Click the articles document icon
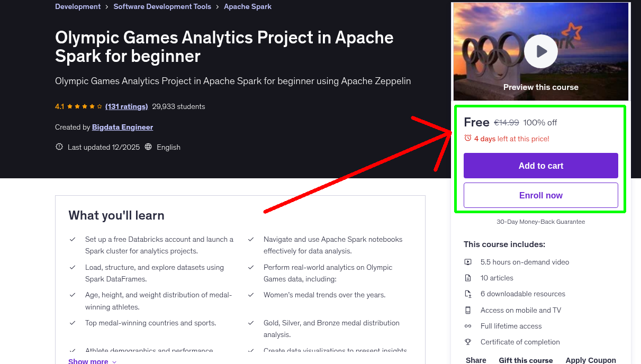This screenshot has width=641, height=364. point(468,277)
